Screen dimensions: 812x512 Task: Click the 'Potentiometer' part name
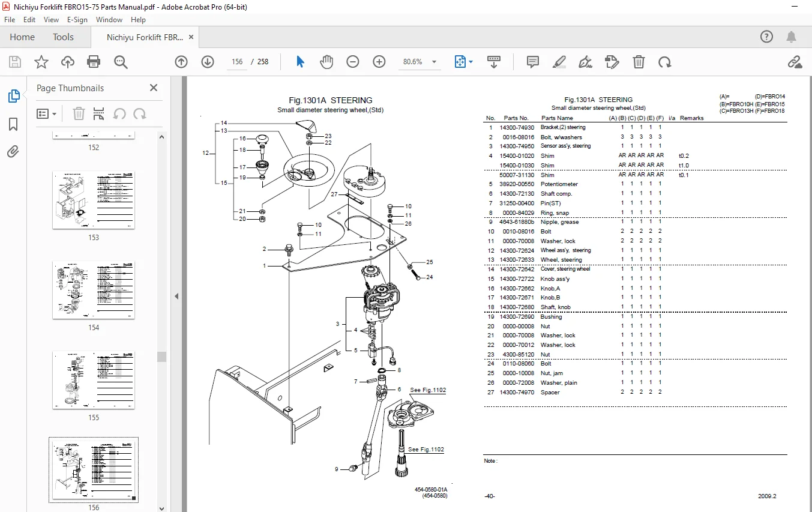coord(559,184)
